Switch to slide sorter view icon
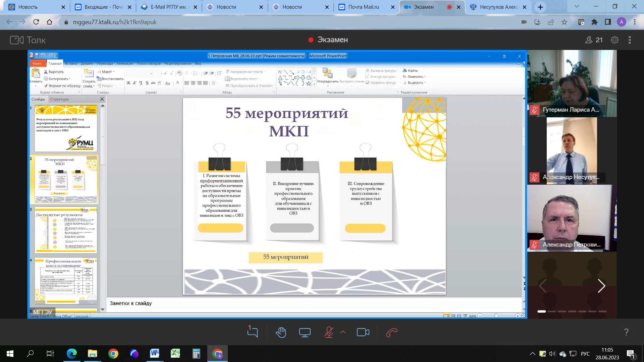Screen dimensions: 644x362 (x=453, y=316)
